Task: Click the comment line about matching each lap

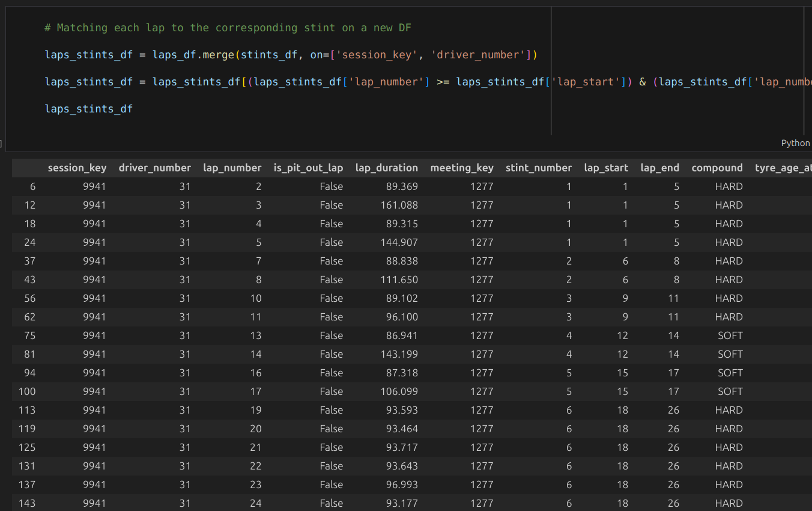Action: [228, 28]
